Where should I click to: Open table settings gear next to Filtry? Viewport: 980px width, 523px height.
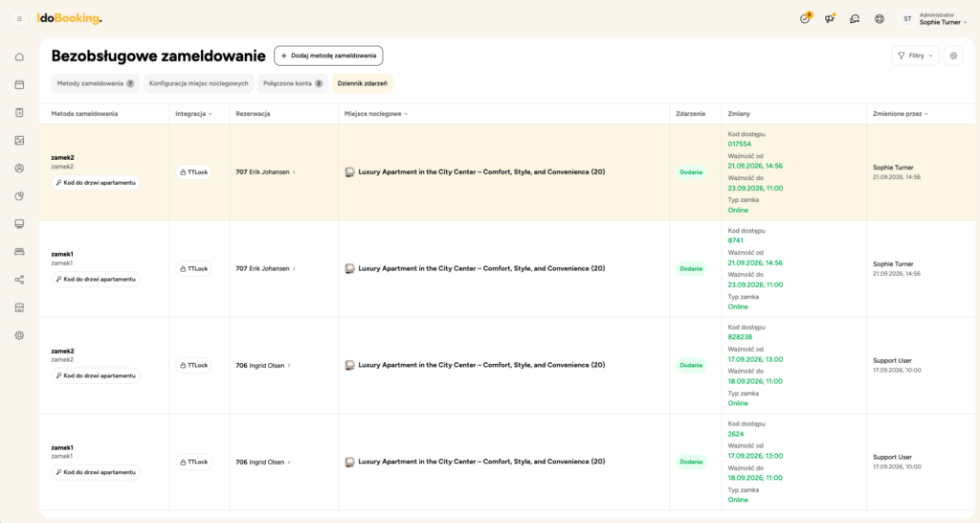coord(953,56)
